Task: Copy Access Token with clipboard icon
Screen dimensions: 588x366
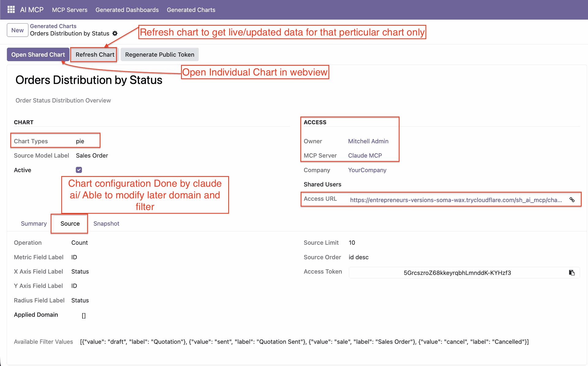Action: (x=571, y=273)
